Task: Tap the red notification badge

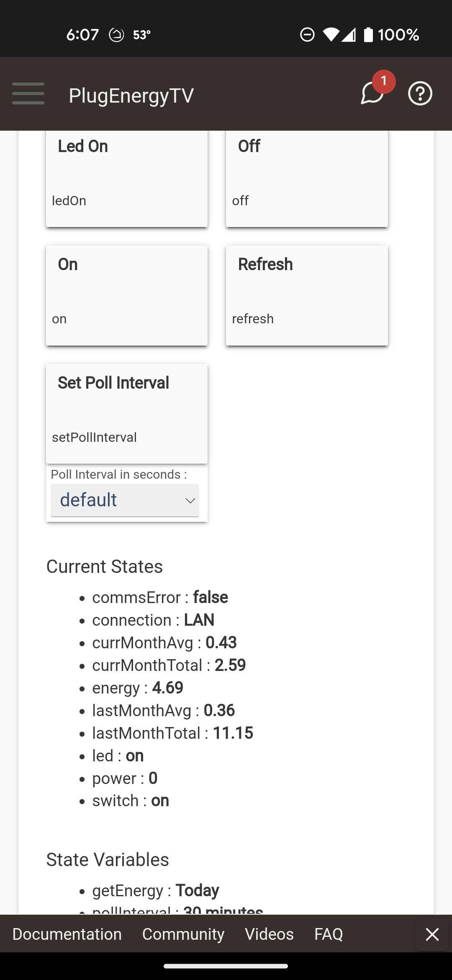Action: click(x=384, y=82)
